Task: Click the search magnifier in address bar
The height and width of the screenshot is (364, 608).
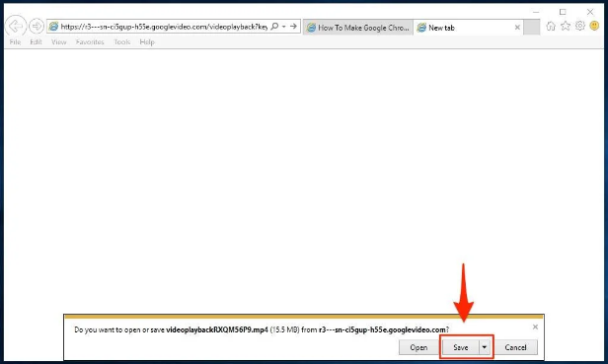Action: 274,27
